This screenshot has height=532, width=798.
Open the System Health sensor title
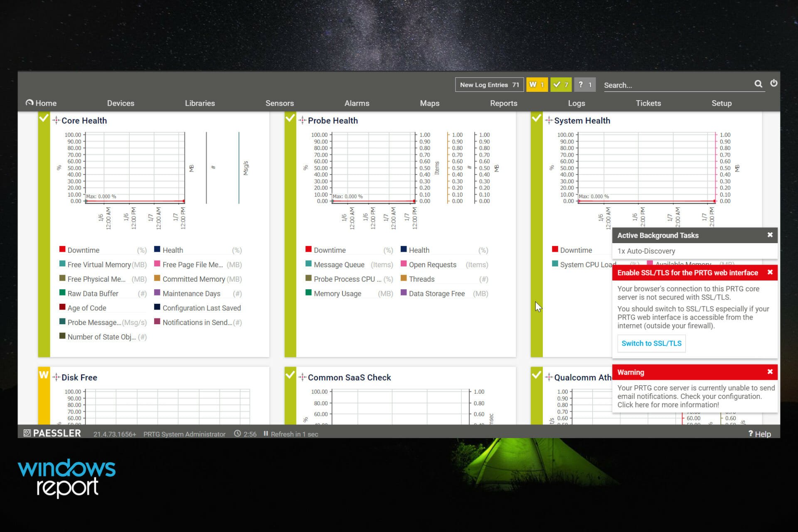tap(582, 121)
